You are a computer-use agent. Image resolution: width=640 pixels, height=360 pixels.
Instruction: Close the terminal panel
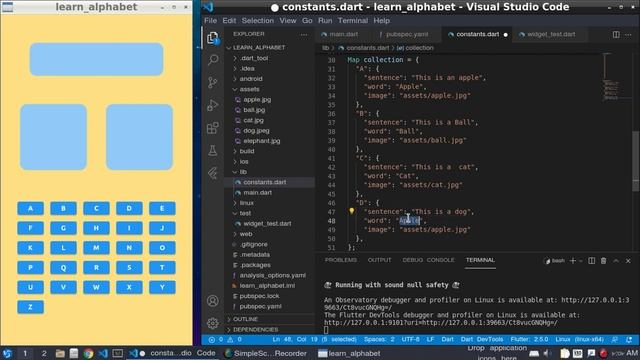[x=628, y=260]
